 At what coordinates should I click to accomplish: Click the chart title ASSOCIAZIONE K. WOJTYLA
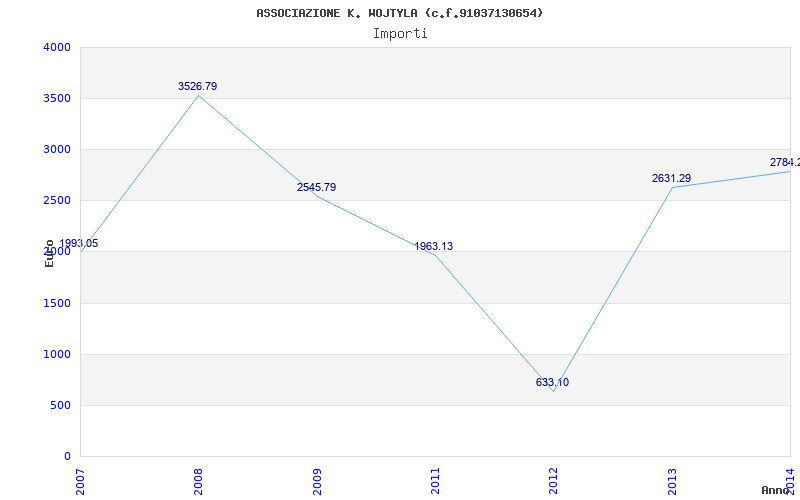coord(400,13)
